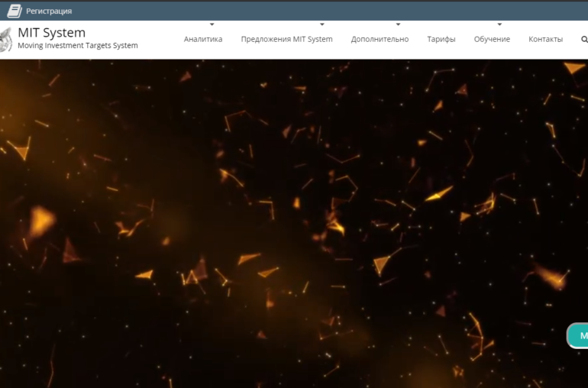Expand the arrow above Предложения MIT System
The image size is (588, 388).
pos(322,24)
